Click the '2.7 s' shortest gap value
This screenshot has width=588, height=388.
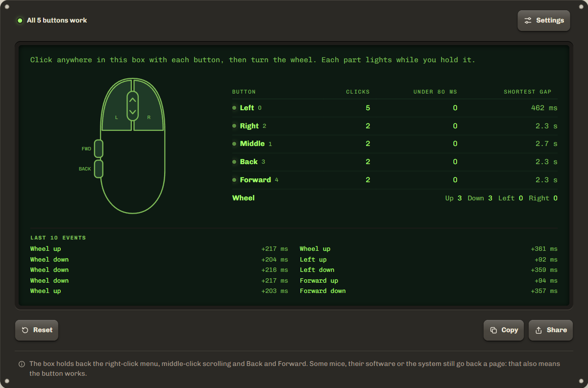pyautogui.click(x=546, y=144)
